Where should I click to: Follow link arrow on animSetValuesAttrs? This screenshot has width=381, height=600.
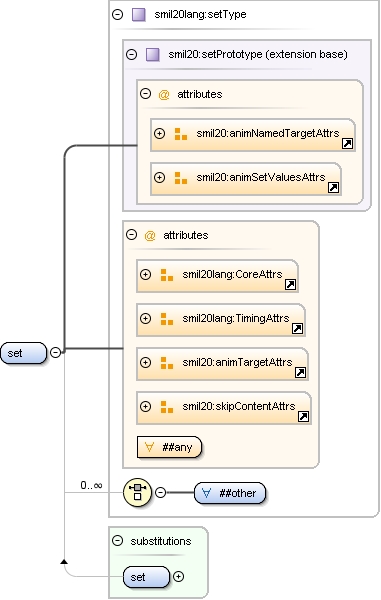point(334,188)
